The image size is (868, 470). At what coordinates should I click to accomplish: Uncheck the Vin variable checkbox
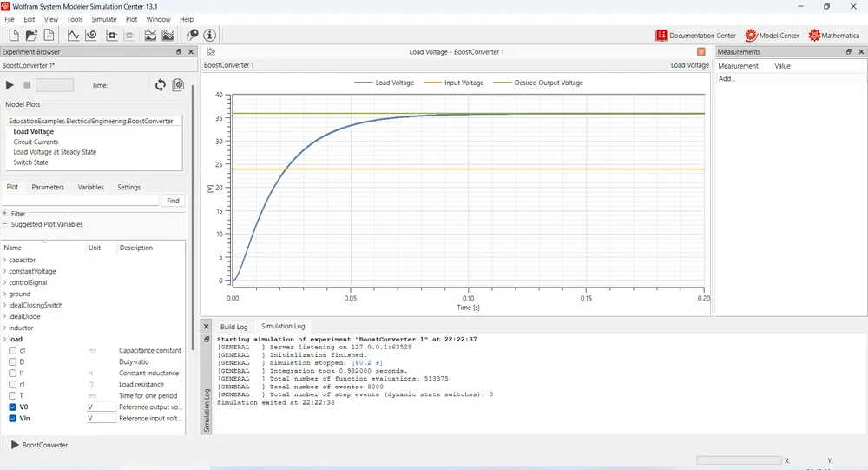coord(13,419)
